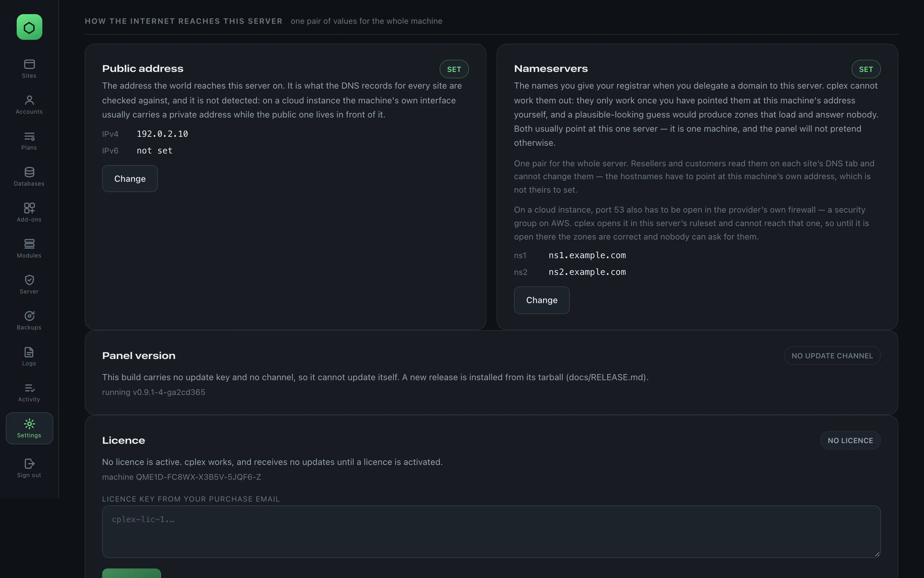The height and width of the screenshot is (578, 924).
Task: Click the Nameservers heading
Action: (551, 69)
